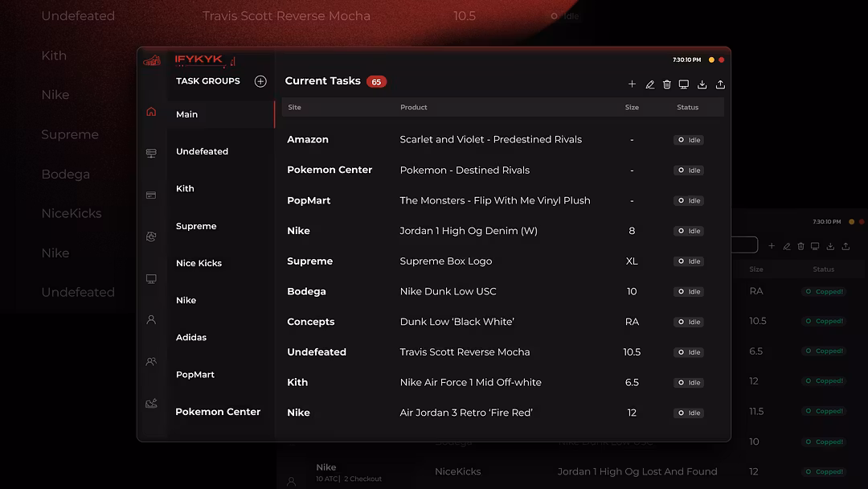Click the monitor icon in Current Tasks toolbar
The image size is (868, 489).
click(x=684, y=84)
